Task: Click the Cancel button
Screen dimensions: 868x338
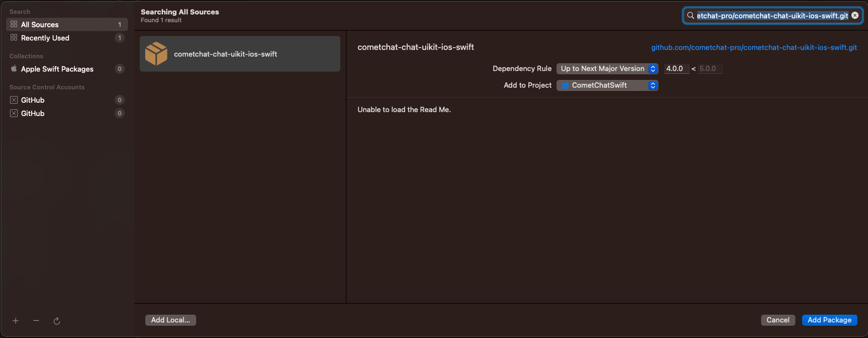Action: click(778, 320)
